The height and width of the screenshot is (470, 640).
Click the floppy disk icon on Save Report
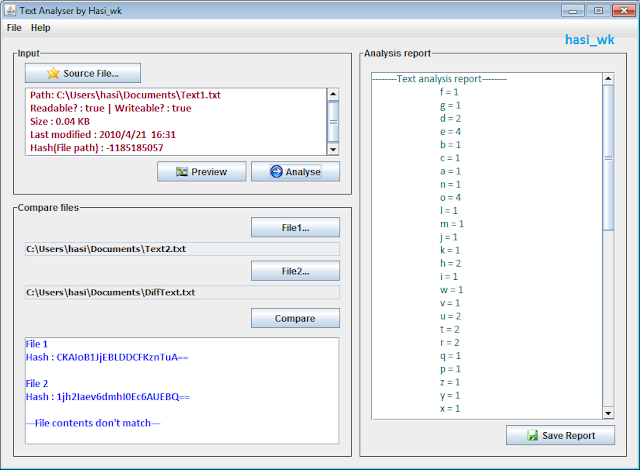[532, 436]
